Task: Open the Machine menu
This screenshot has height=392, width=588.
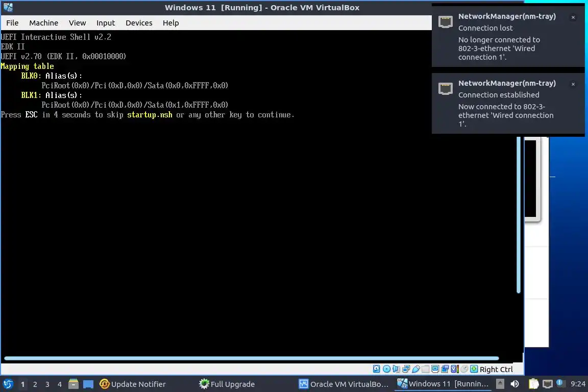Action: point(43,23)
